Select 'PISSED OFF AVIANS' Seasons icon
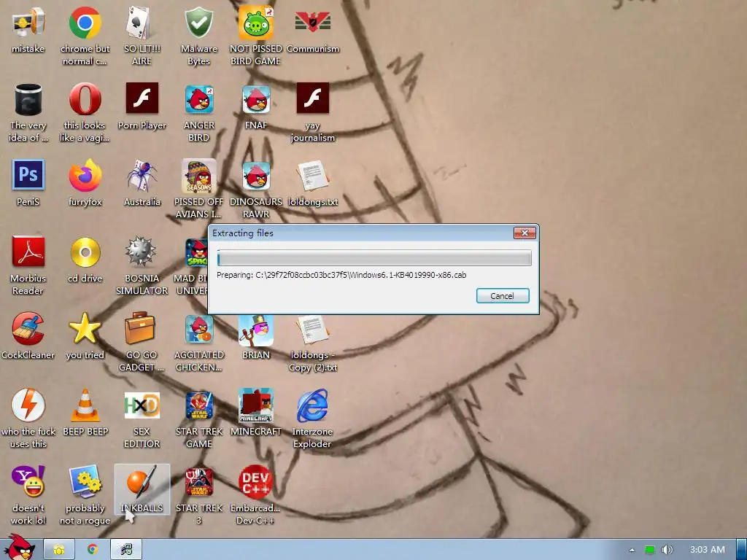Viewport: 747px width, 560px height. tap(198, 176)
